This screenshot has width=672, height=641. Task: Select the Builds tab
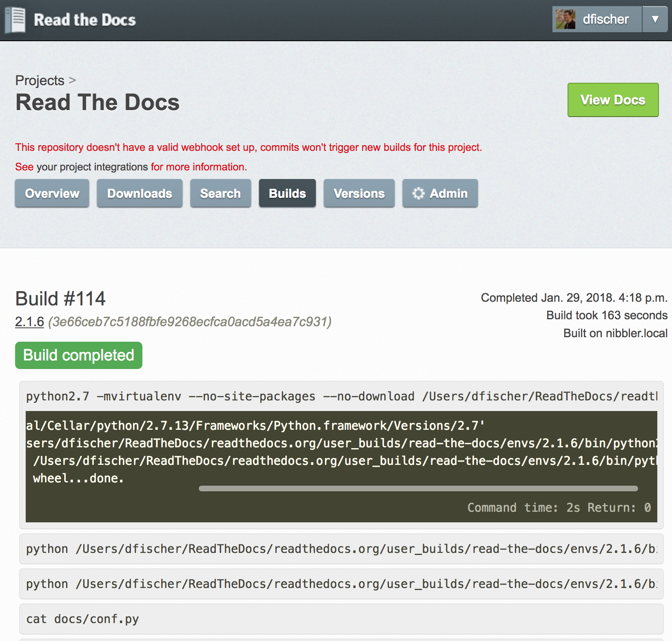tap(287, 193)
